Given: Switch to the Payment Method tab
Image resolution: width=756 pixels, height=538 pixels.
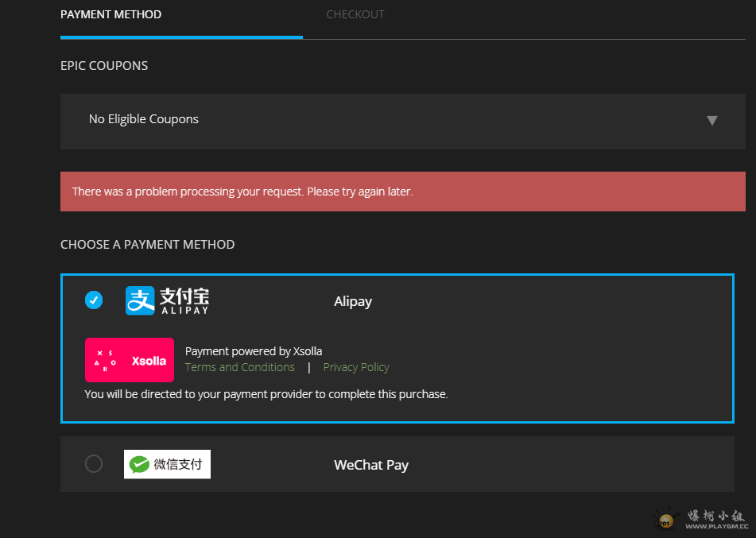Looking at the screenshot, I should [110, 14].
